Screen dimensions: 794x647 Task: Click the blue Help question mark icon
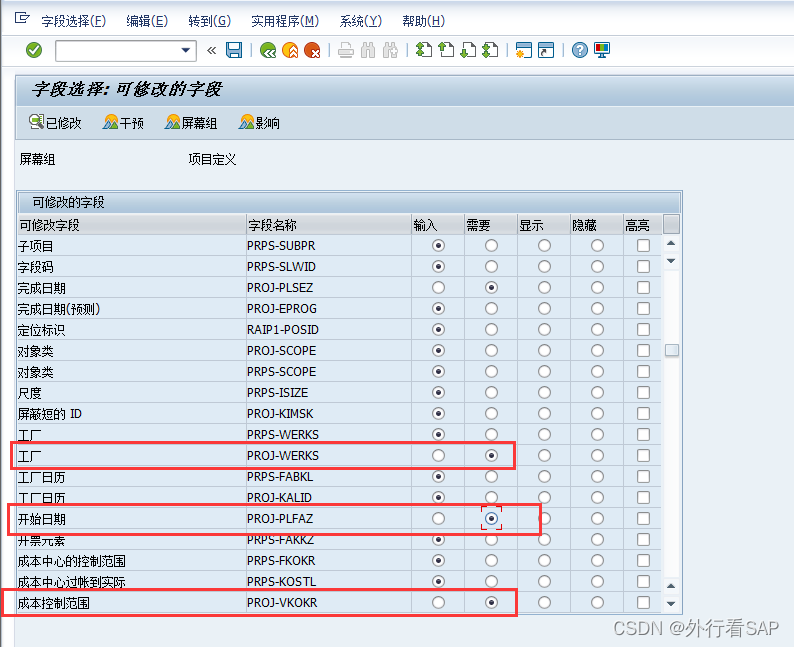580,50
